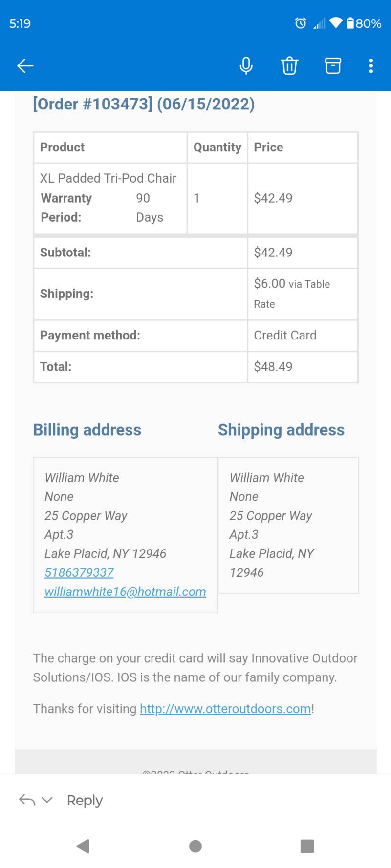This screenshot has height=868, width=391.
Task: Select the XL Padded Tri-Pod Chair product
Action: (x=108, y=178)
